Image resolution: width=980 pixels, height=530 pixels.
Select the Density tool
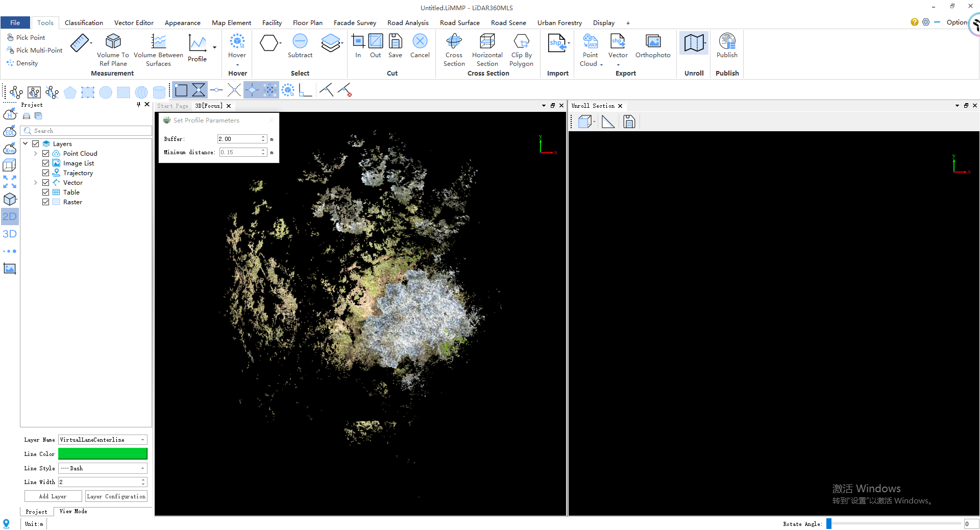point(22,63)
